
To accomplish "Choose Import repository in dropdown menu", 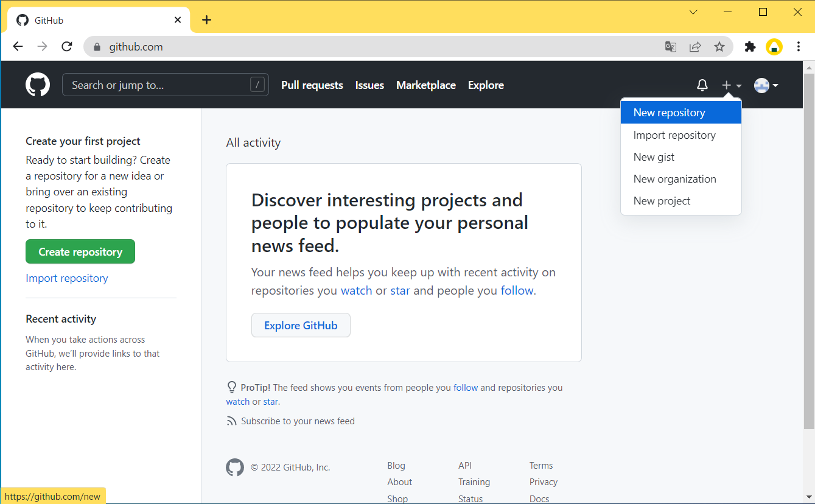I will [681, 135].
